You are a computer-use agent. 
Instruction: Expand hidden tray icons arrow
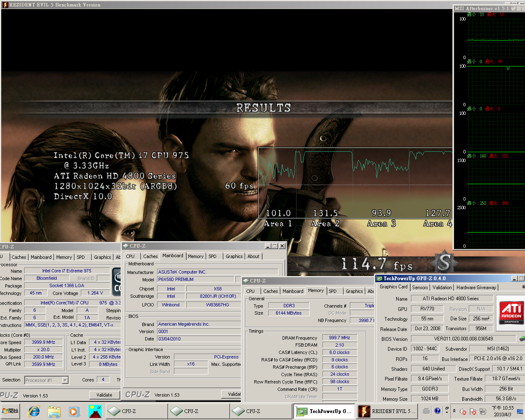coord(454,411)
